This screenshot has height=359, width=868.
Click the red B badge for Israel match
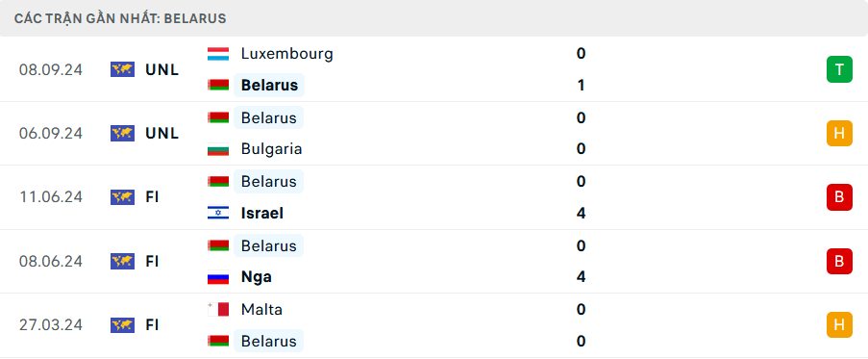[x=839, y=197]
